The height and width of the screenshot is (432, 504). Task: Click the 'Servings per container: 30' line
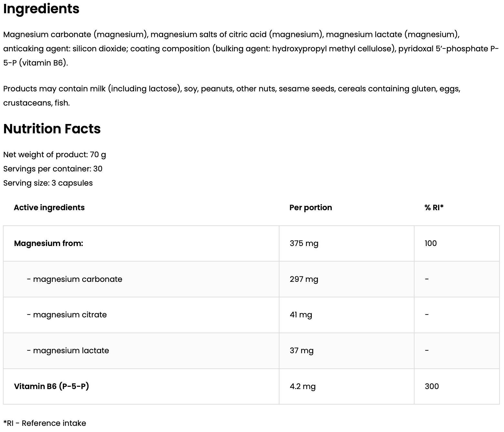pyautogui.click(x=53, y=169)
